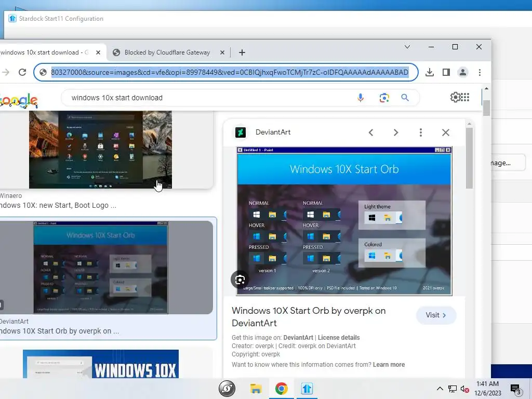Image resolution: width=532 pixels, height=399 pixels.
Task: Click the muted volume tray icon
Action: point(465,389)
